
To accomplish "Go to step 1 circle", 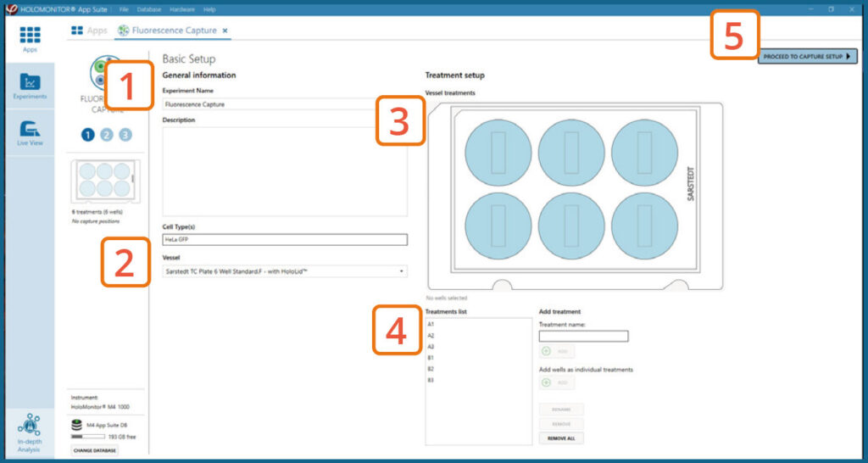I will (x=87, y=135).
